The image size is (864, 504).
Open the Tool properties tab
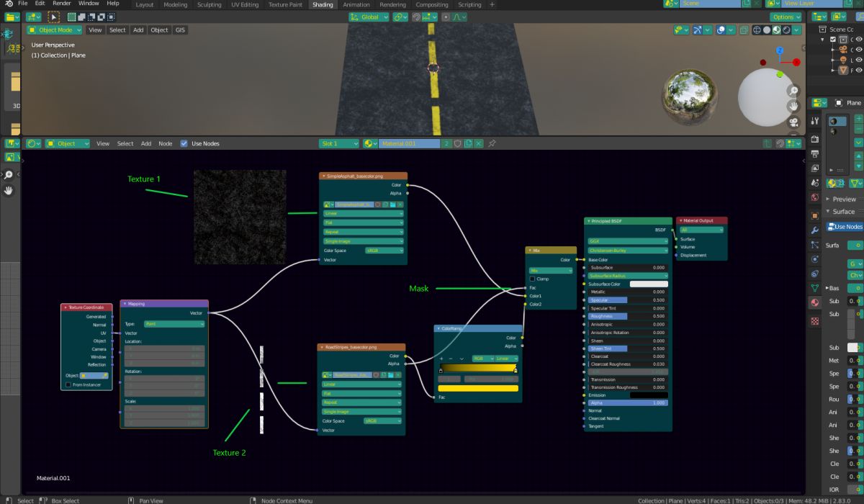pos(814,121)
